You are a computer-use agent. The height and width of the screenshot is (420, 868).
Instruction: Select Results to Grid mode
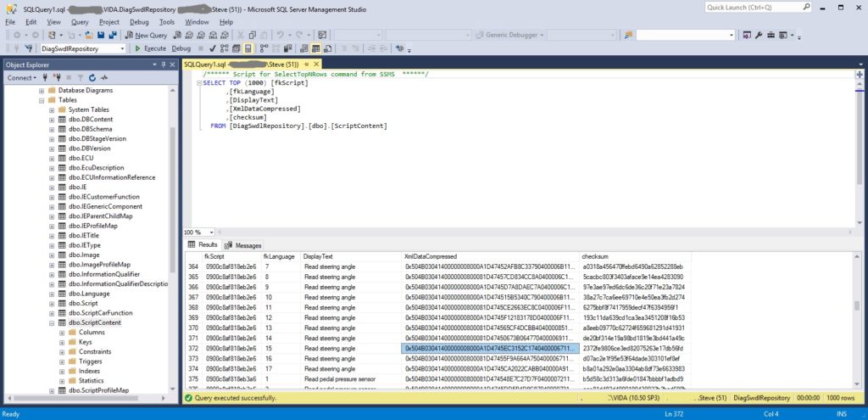(x=315, y=48)
